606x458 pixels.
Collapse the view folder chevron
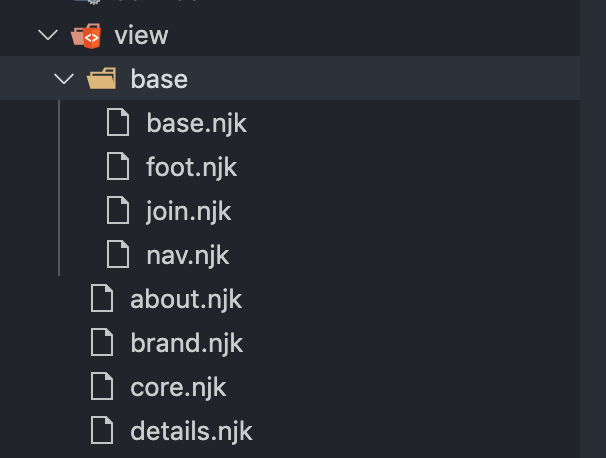pos(47,36)
